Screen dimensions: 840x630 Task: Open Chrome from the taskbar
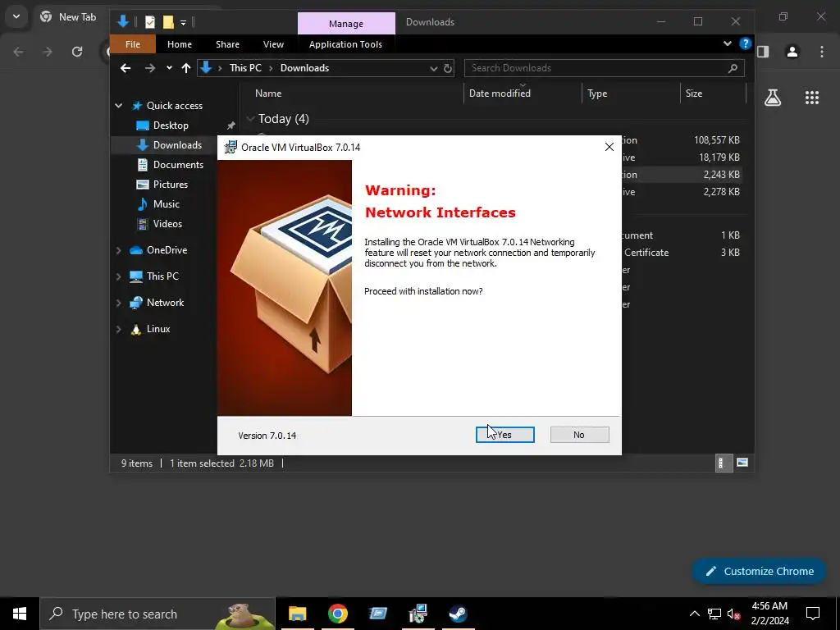tap(337, 614)
